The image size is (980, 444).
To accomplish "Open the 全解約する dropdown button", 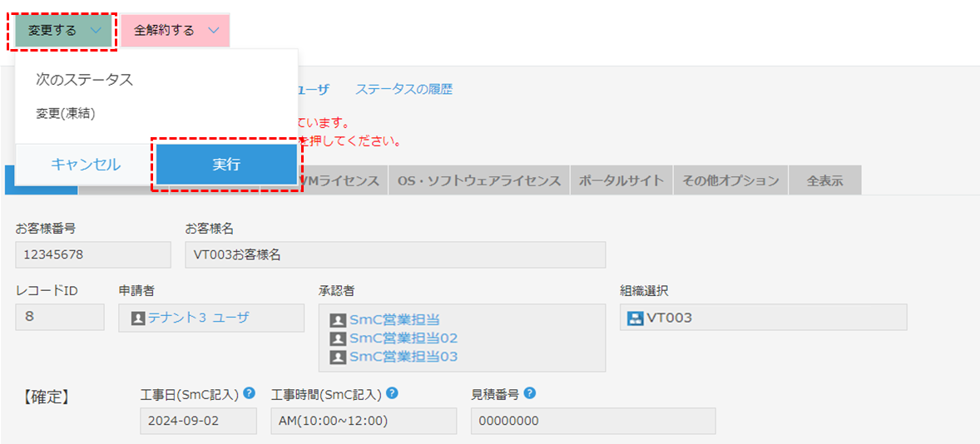I will tap(176, 31).
